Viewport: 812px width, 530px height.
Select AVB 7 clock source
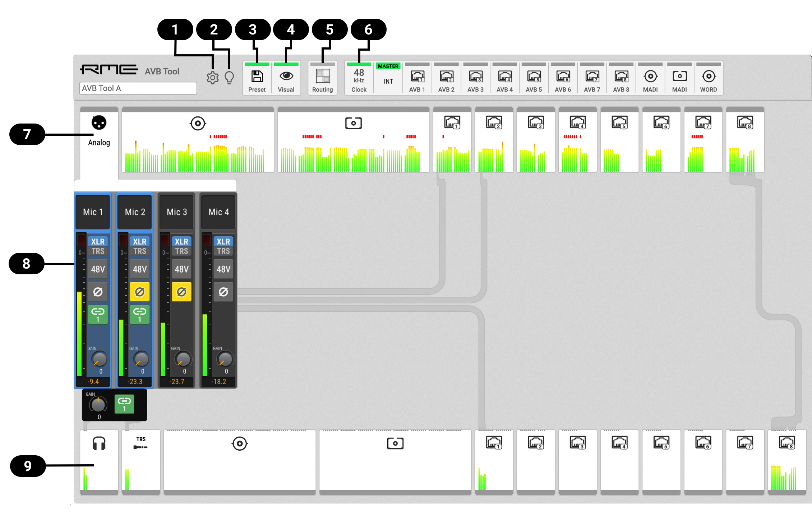[592, 78]
